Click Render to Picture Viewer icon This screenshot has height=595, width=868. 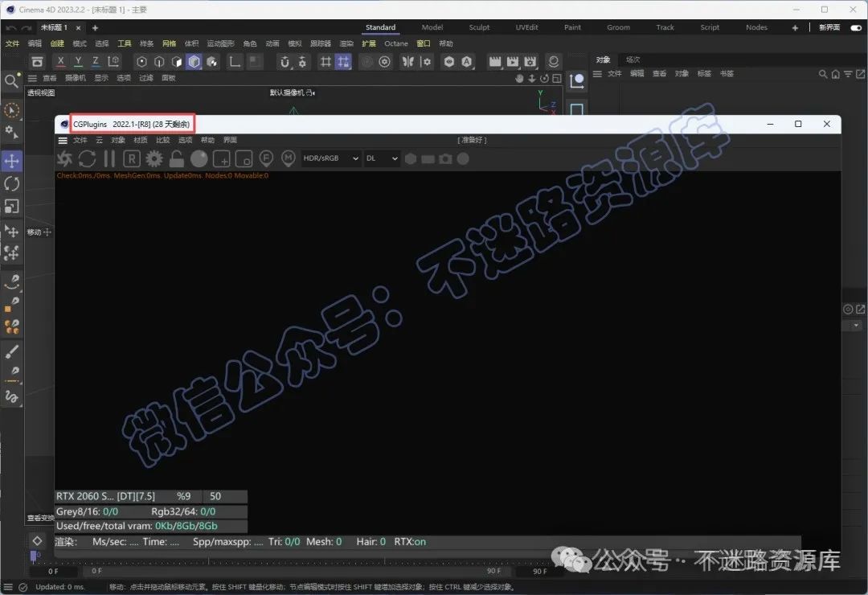pos(513,62)
